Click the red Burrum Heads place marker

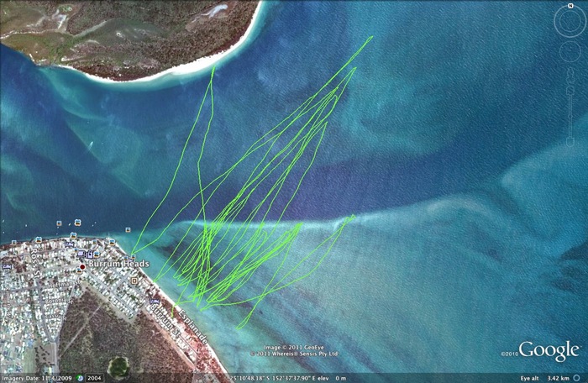coord(81,267)
